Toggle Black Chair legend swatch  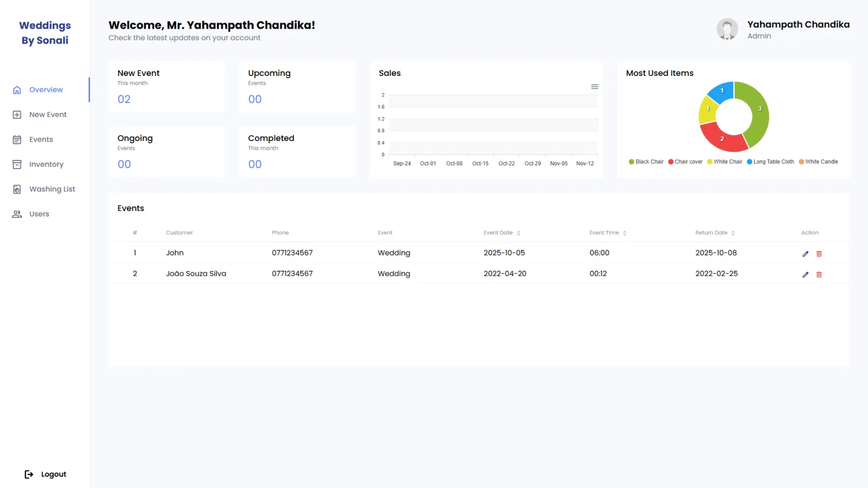pos(631,162)
